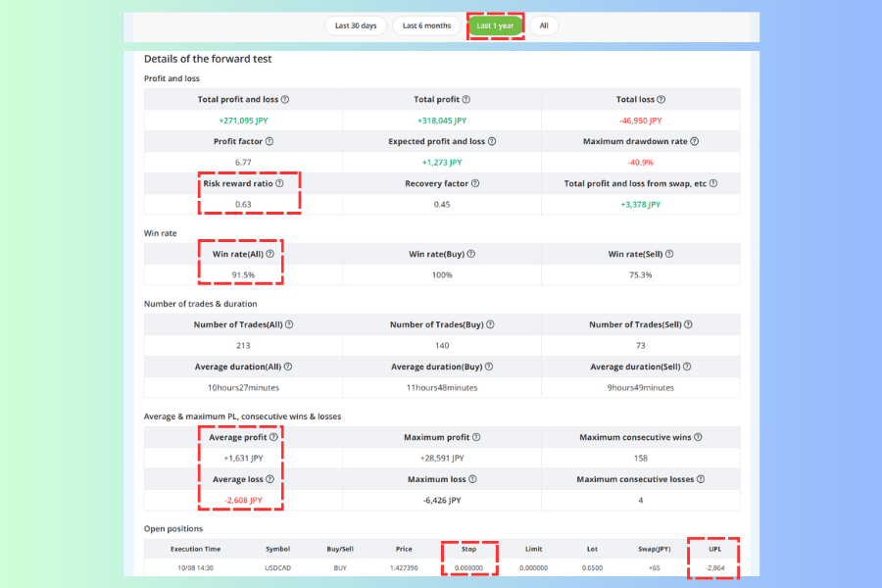Open help icon for Average duration(All)

point(288,367)
